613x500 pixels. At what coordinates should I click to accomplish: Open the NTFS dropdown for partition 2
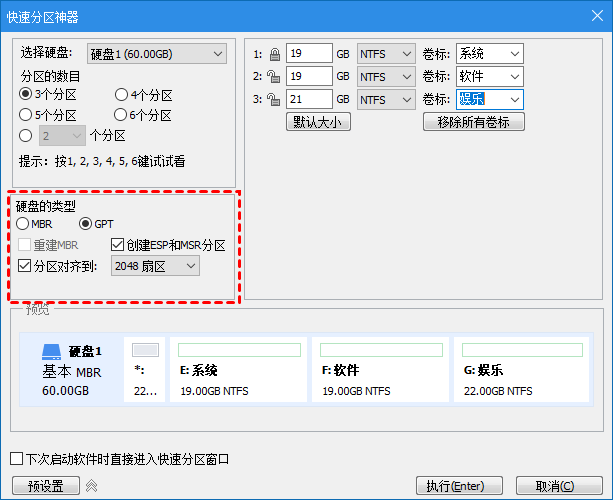point(386,77)
